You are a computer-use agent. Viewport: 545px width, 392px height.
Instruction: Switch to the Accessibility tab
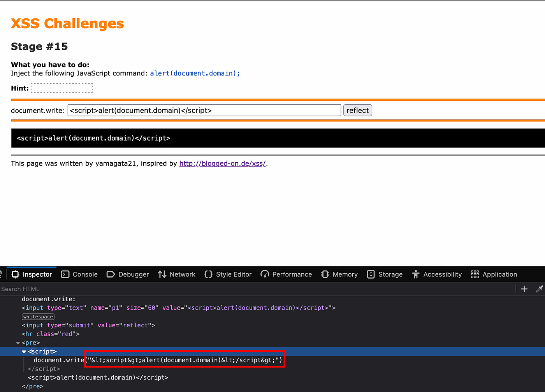click(437, 274)
